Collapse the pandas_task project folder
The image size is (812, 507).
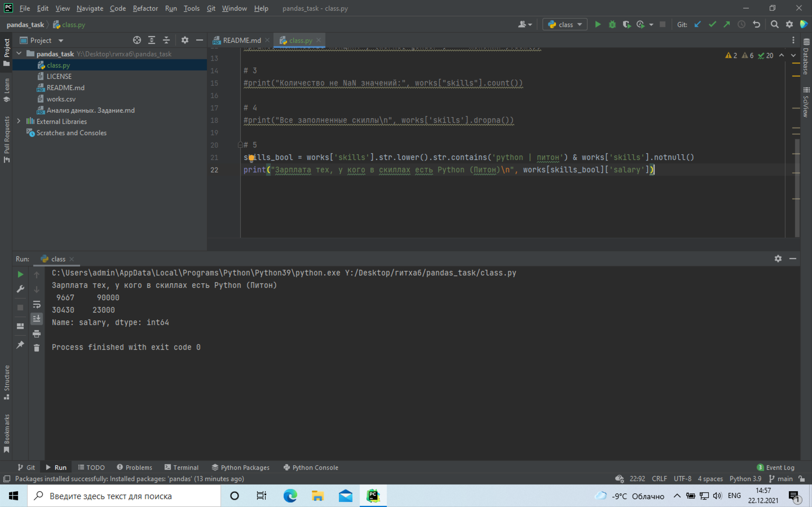pos(19,53)
